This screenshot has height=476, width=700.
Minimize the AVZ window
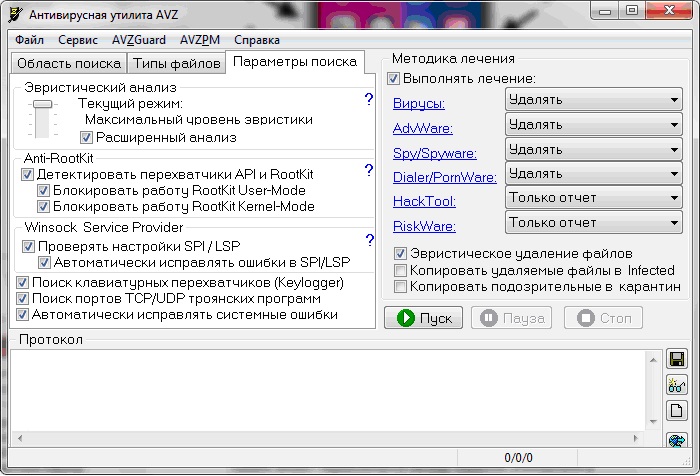pyautogui.click(x=605, y=11)
